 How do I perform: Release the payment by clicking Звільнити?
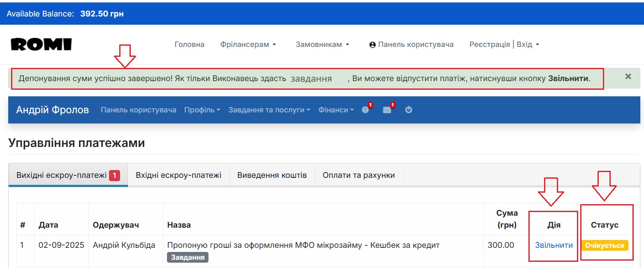point(553,245)
